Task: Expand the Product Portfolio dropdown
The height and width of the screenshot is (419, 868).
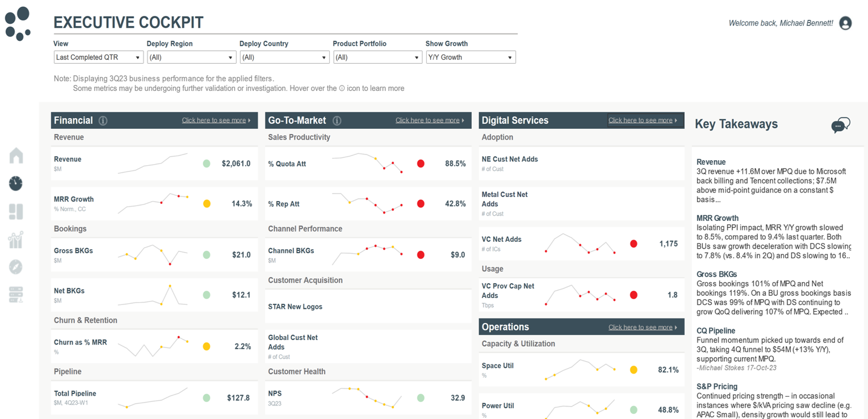Action: point(378,57)
